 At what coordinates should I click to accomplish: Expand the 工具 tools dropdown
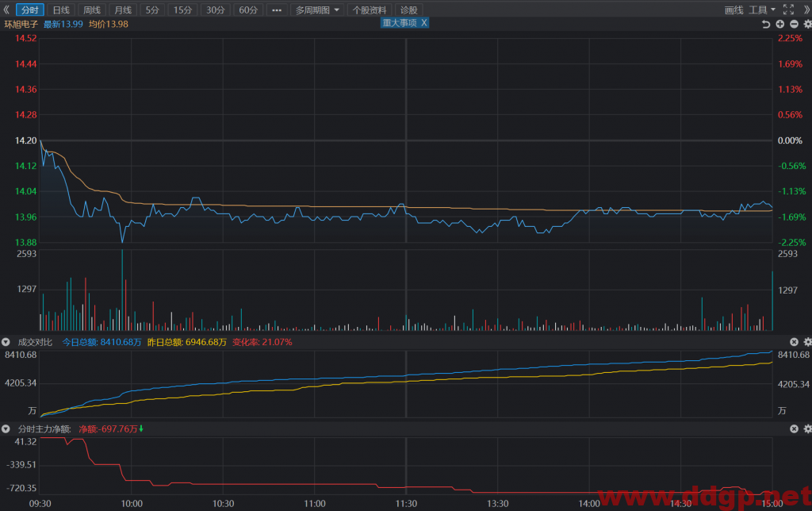pos(762,10)
